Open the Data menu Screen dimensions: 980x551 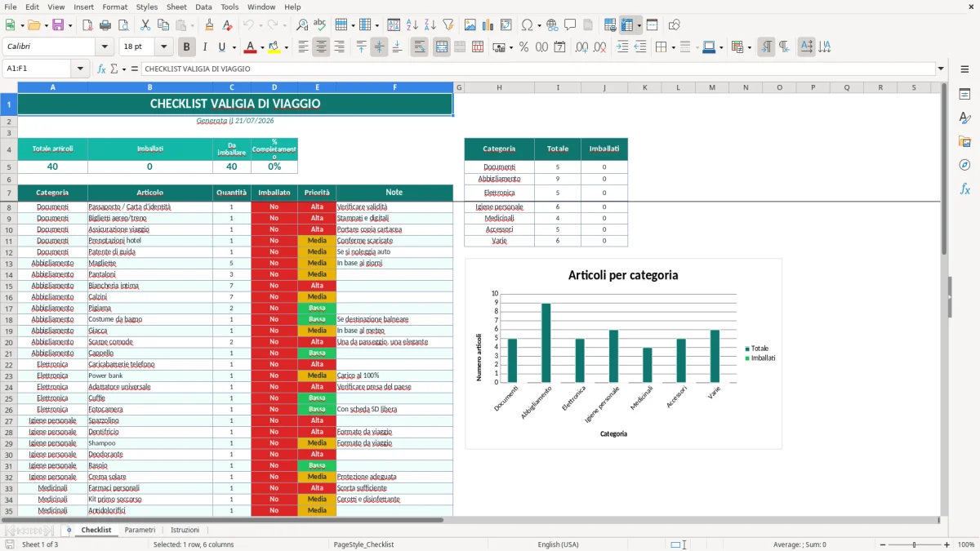[x=203, y=7]
